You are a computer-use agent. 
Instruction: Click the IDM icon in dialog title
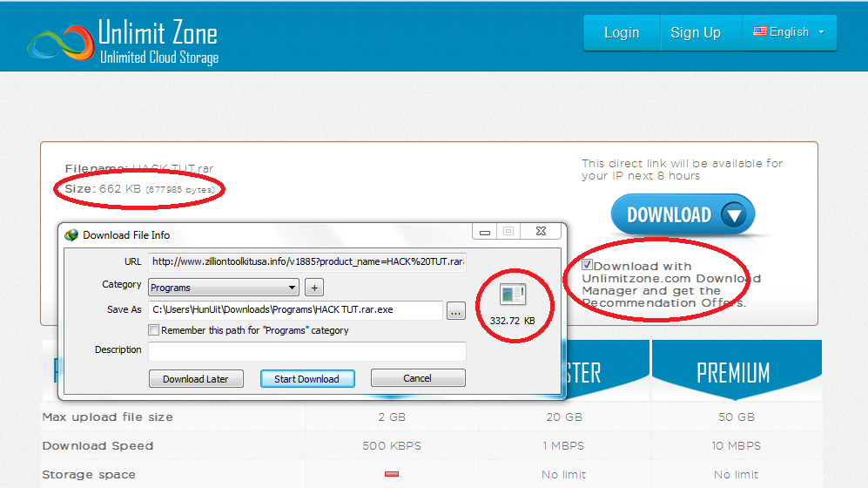pyautogui.click(x=71, y=235)
